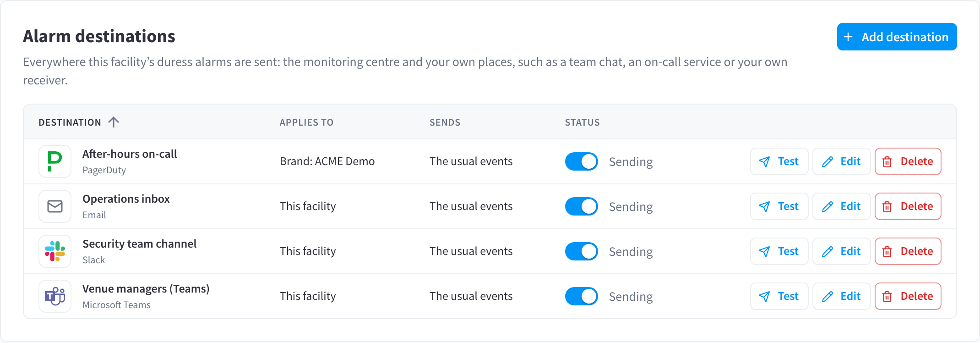
Task: Click 'The usual events' in Venue managers row
Action: pos(471,296)
